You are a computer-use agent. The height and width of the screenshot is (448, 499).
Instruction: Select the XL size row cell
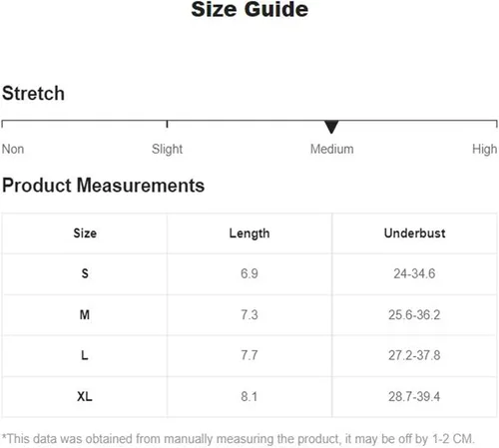coord(85,396)
